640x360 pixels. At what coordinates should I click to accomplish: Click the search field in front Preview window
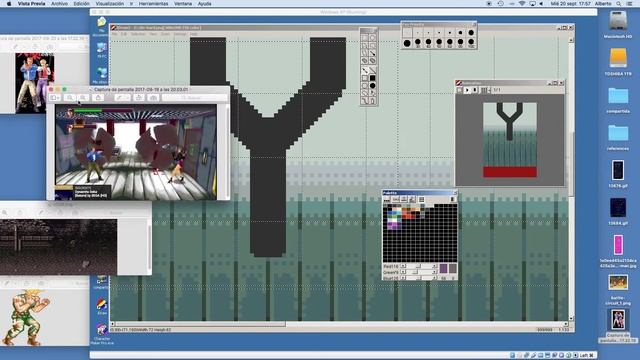(195, 98)
